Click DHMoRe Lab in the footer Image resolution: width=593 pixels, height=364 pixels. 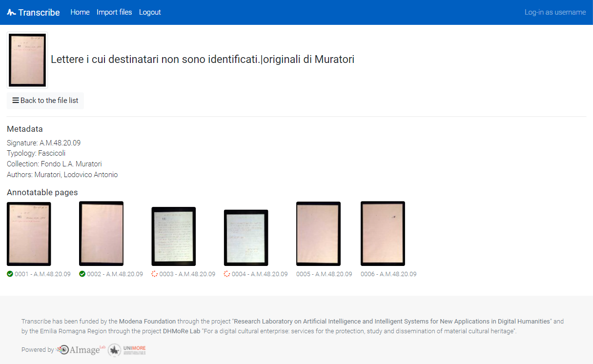point(182,331)
